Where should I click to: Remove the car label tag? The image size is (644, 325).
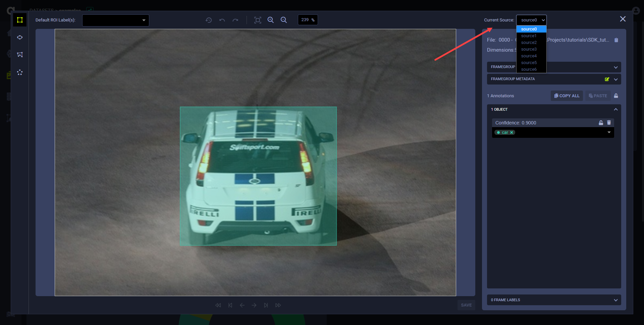tap(512, 132)
